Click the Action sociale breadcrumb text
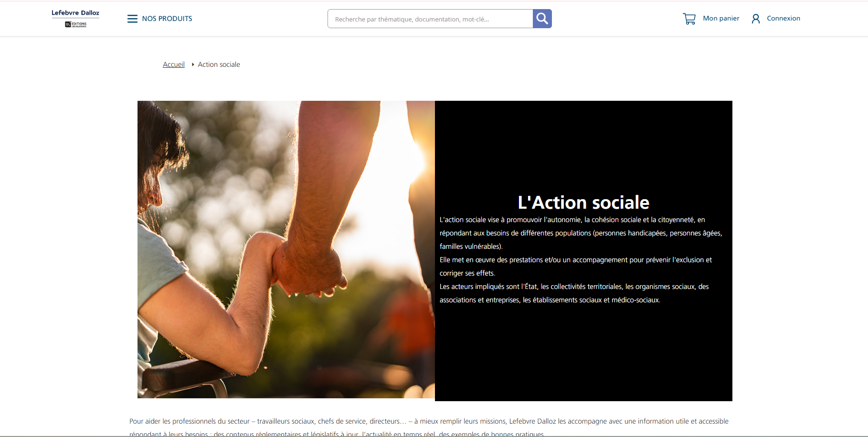 tap(219, 64)
